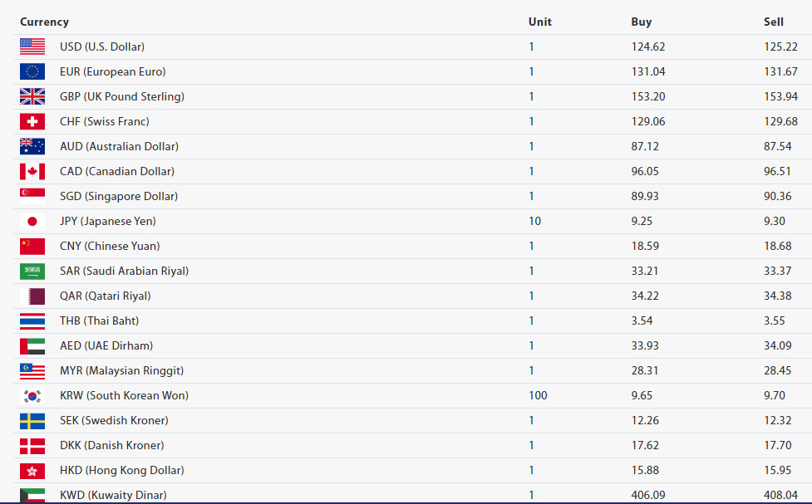
Task: Select the KWD sell rate 408.04
Action: pyautogui.click(x=780, y=495)
